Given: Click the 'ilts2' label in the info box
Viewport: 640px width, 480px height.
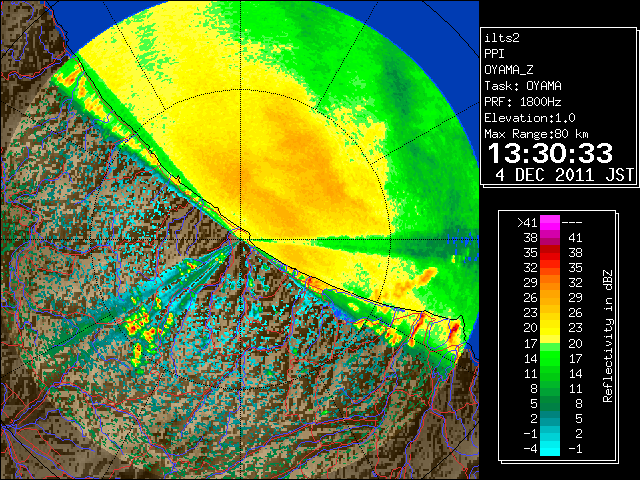Looking at the screenshot, I should [502, 38].
